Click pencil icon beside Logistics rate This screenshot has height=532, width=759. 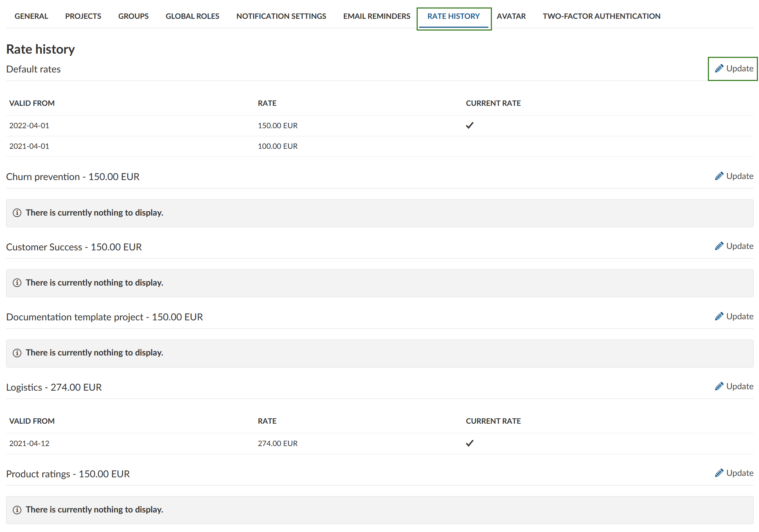[x=719, y=386]
